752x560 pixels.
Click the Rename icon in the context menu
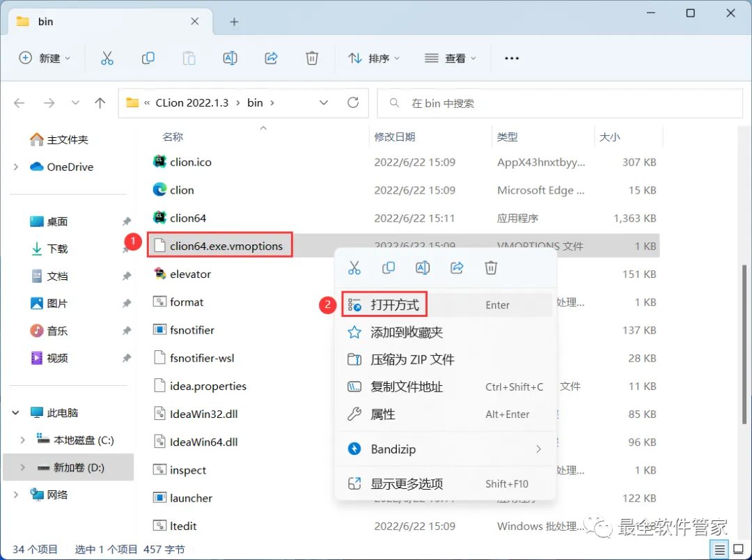pos(423,267)
